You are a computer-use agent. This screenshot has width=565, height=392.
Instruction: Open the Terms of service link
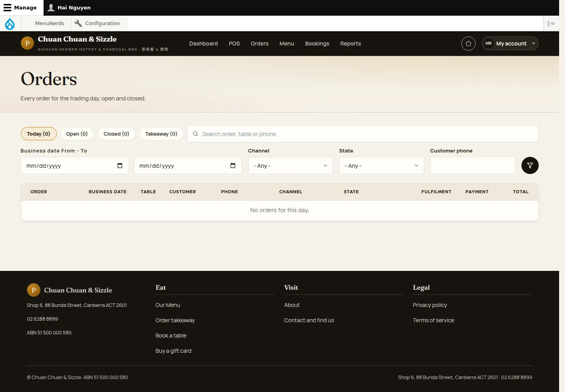pos(434,320)
